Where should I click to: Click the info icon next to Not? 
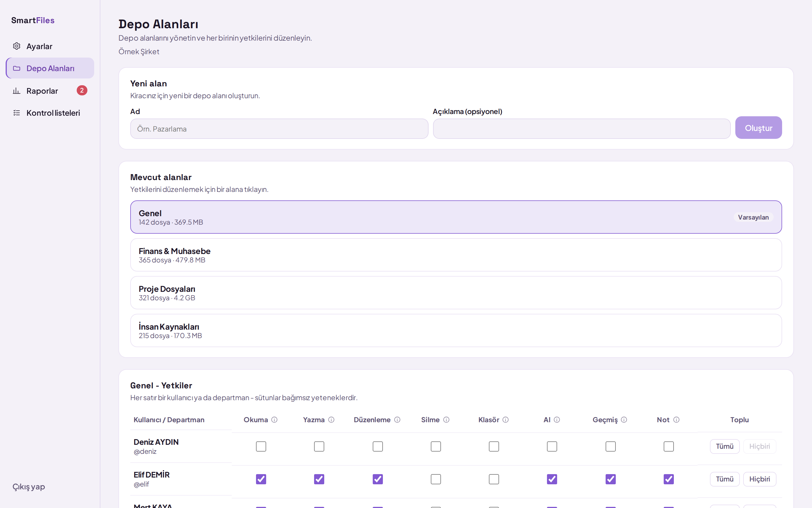(x=676, y=420)
